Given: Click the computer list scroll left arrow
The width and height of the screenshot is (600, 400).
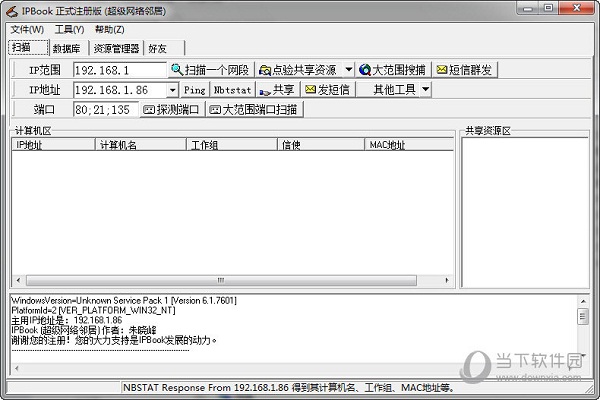Looking at the screenshot, I should pos(18,281).
